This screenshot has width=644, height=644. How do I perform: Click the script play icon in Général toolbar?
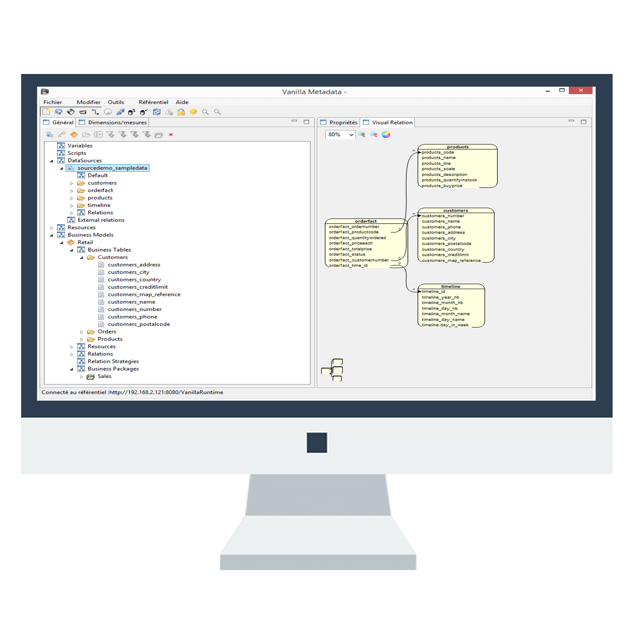(x=98, y=135)
